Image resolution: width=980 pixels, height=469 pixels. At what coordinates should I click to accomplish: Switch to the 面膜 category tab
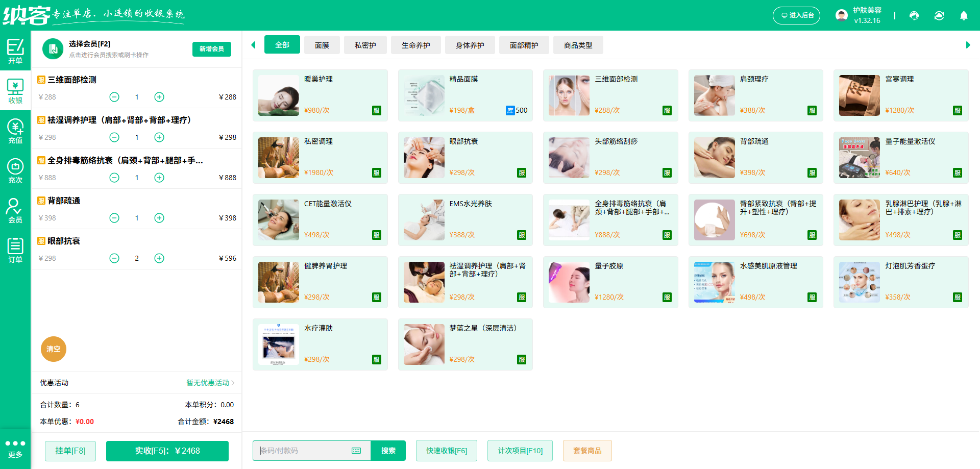click(x=322, y=45)
